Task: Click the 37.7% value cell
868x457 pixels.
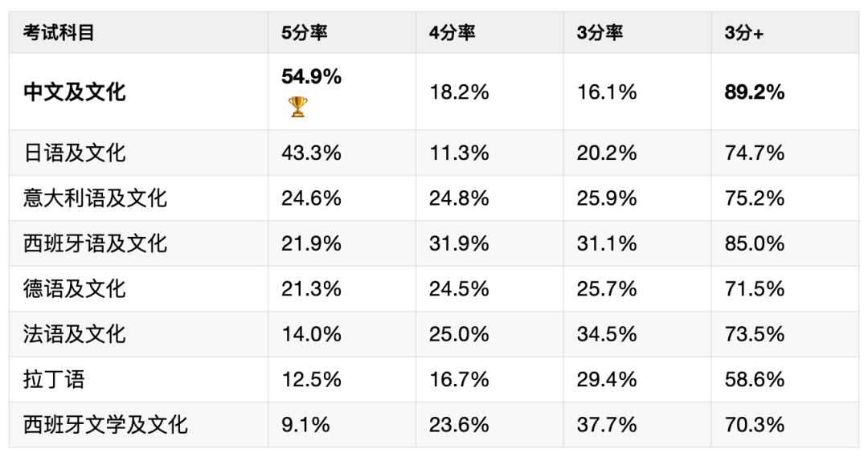Action: pos(607,424)
